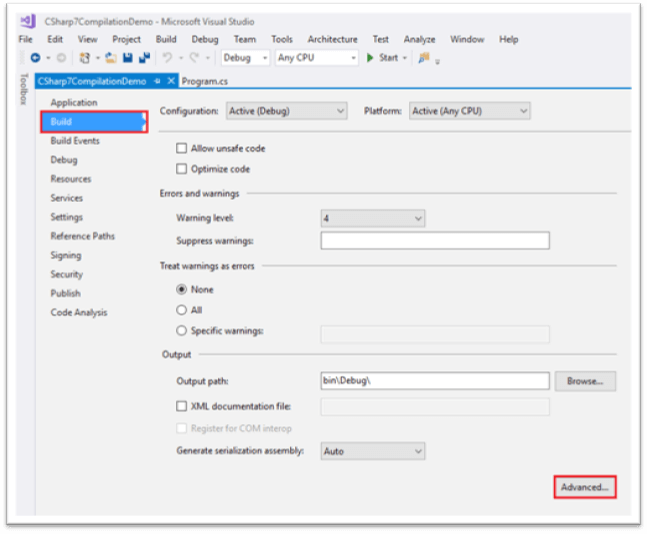Open the Build menu in the menu bar
647x534 pixels.
pyautogui.click(x=166, y=39)
